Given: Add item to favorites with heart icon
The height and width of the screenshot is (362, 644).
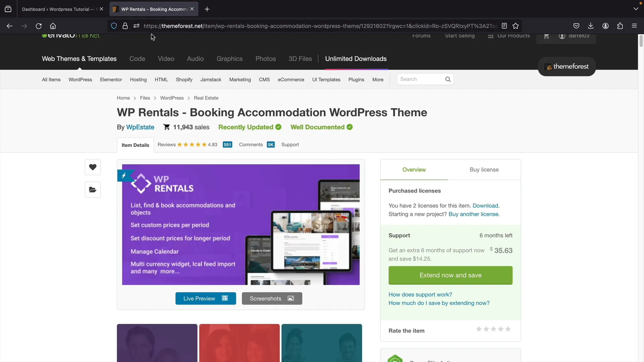Looking at the screenshot, I should pyautogui.click(x=93, y=167).
